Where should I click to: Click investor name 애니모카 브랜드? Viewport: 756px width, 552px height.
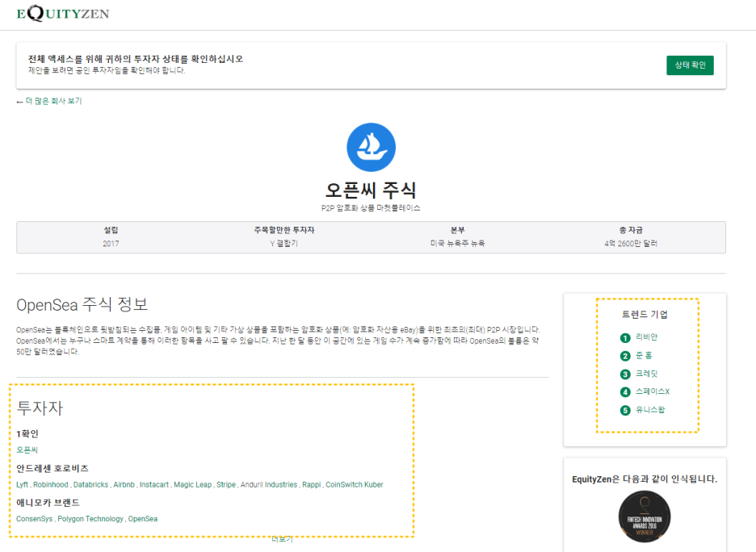click(48, 503)
